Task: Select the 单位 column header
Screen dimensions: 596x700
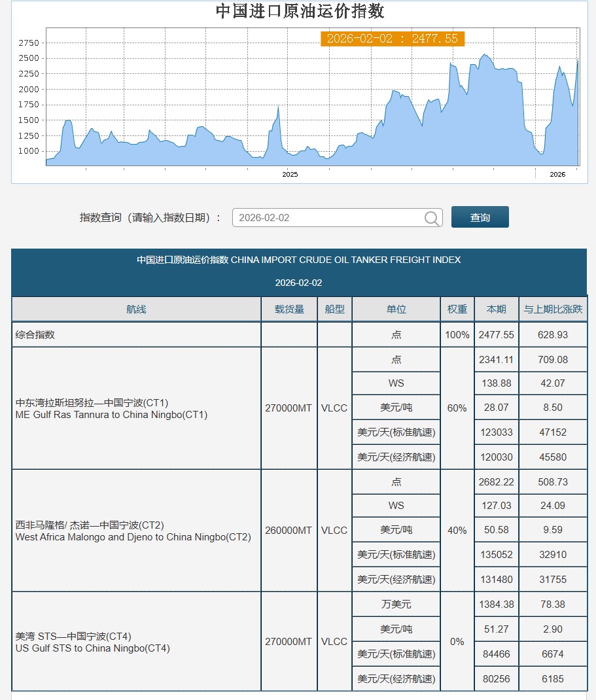Action: 396,309
